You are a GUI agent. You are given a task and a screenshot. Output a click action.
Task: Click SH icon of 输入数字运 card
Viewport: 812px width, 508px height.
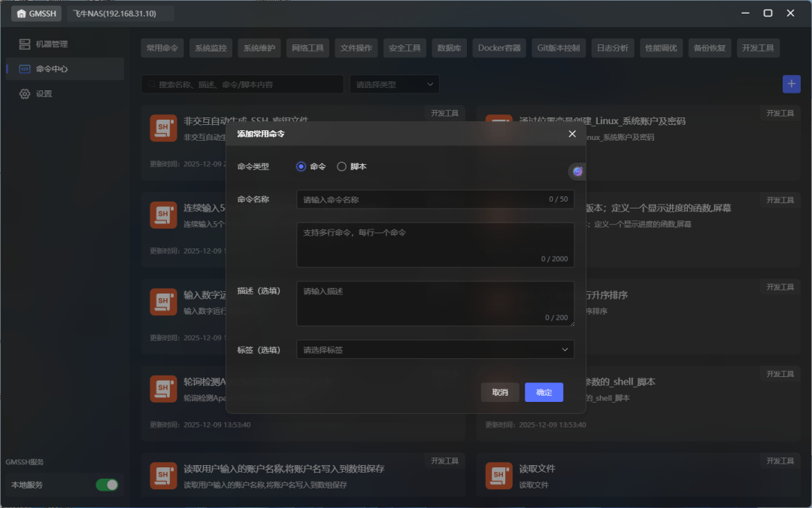pos(163,303)
